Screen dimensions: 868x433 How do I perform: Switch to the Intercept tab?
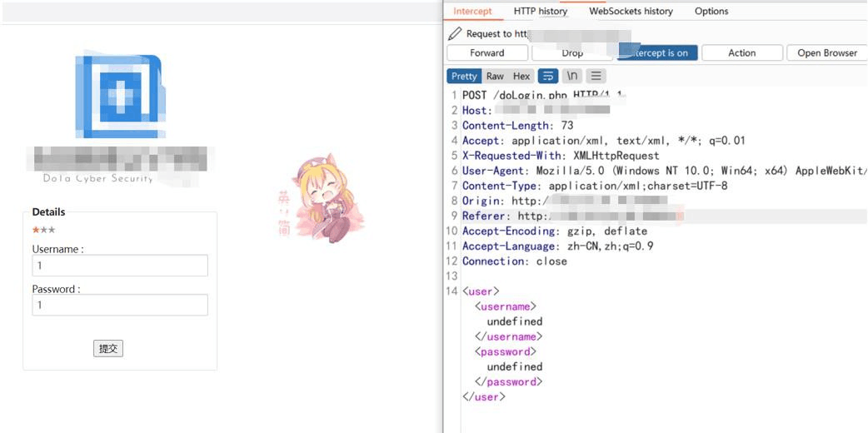coord(472,11)
